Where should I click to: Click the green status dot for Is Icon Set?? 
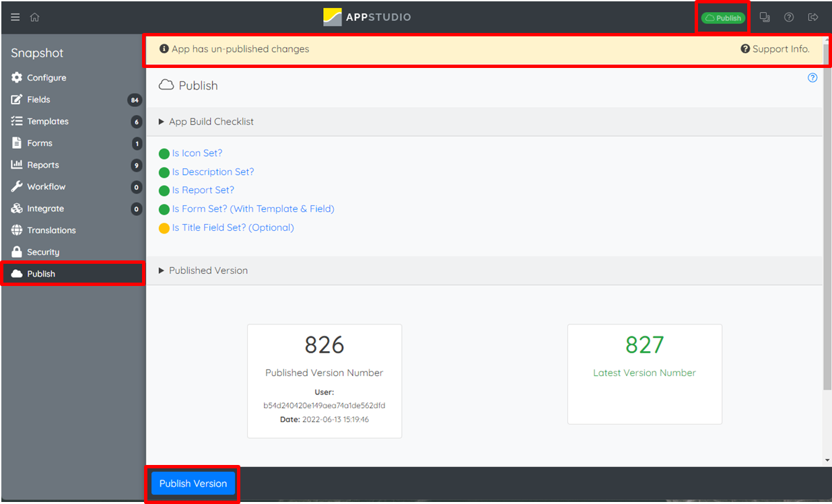click(164, 154)
